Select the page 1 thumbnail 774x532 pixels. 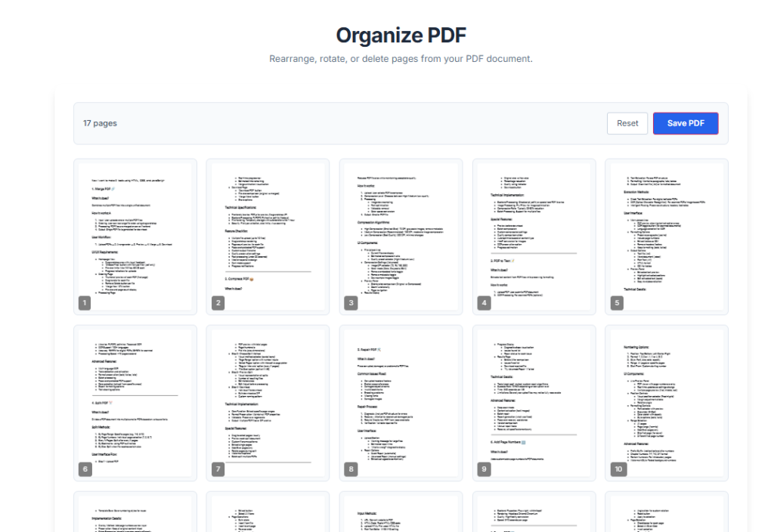(x=135, y=236)
